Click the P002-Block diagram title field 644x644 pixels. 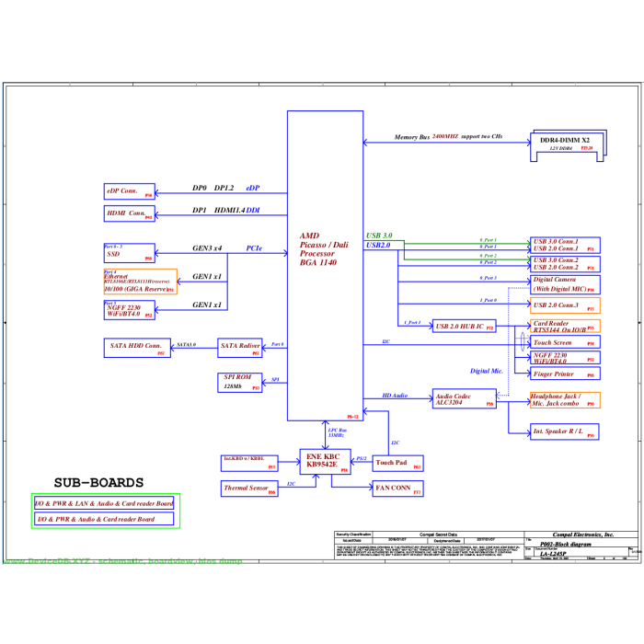(x=566, y=545)
